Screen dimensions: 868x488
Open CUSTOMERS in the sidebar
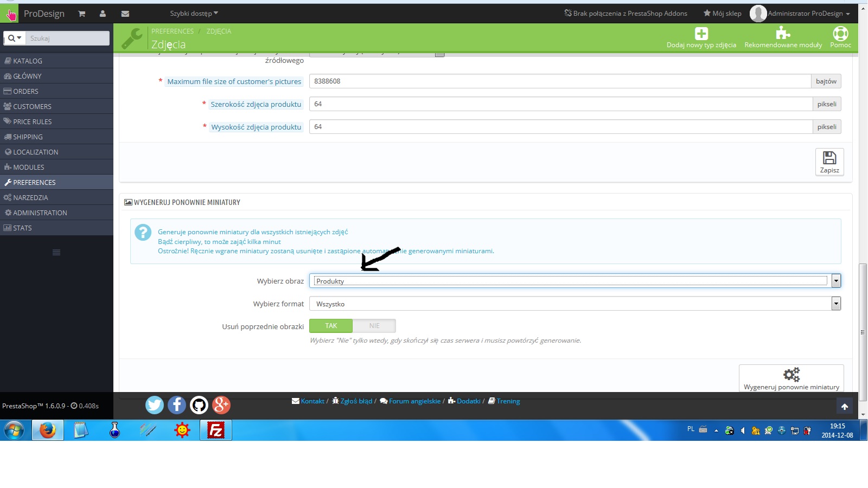(56, 106)
